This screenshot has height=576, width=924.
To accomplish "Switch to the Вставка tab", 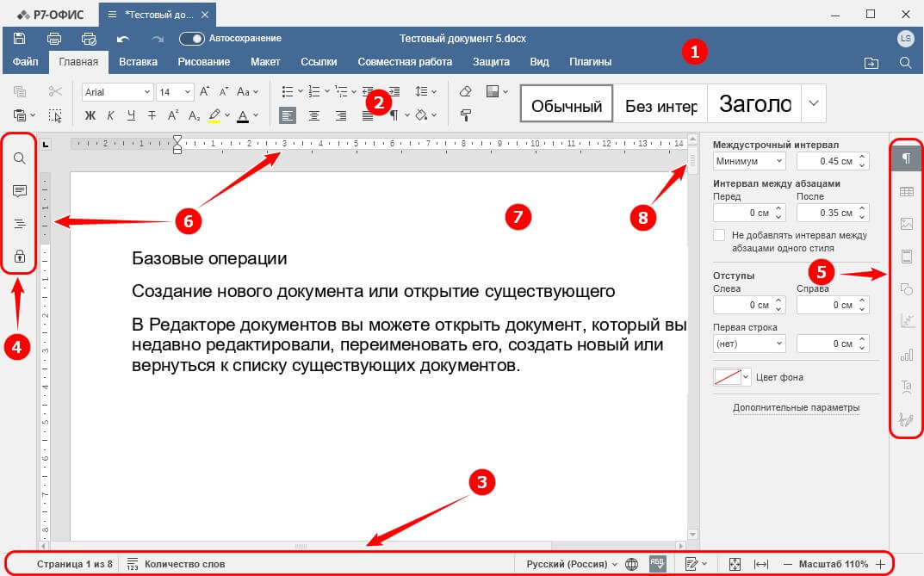I will coord(138,62).
